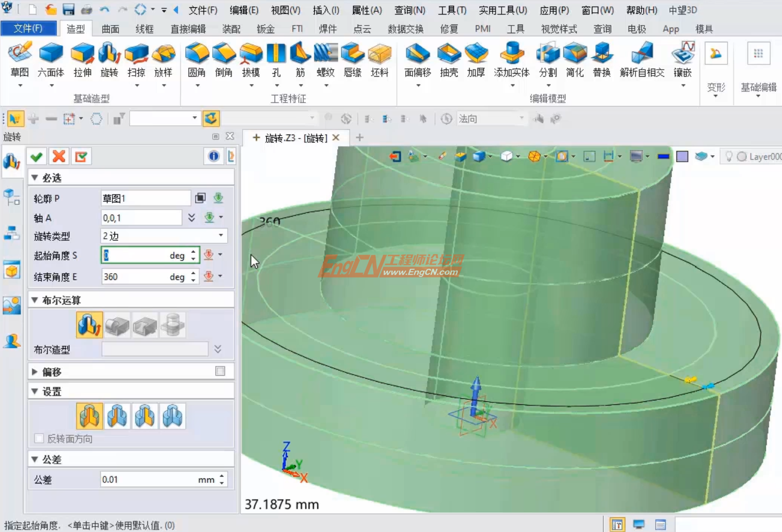Image resolution: width=782 pixels, height=532 pixels.
Task: Cancel the command with red X icon
Action: point(59,157)
